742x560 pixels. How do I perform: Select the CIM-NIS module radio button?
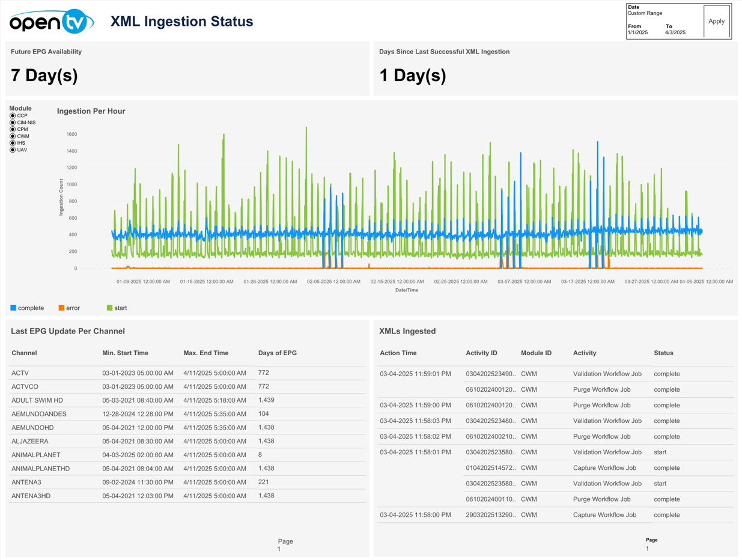[13, 123]
